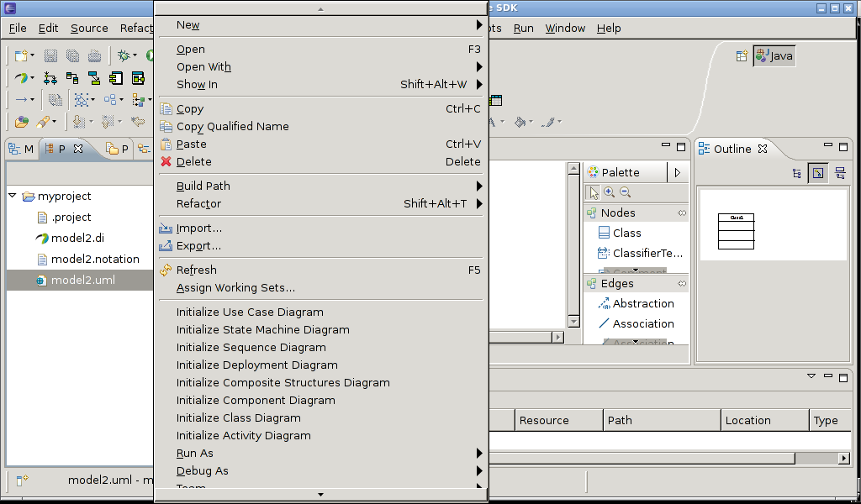
Task: Open the font color A dropdown
Action: tap(502, 122)
